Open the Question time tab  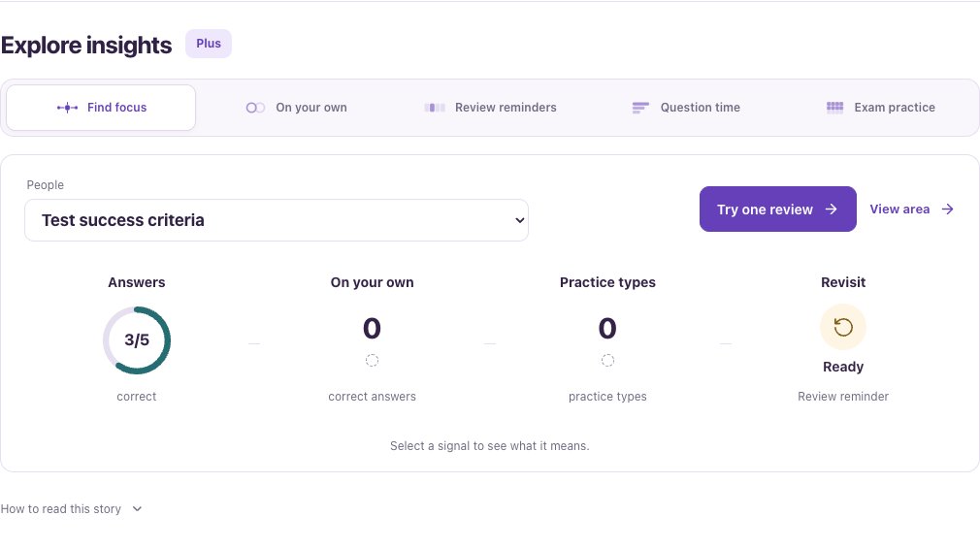[686, 108]
